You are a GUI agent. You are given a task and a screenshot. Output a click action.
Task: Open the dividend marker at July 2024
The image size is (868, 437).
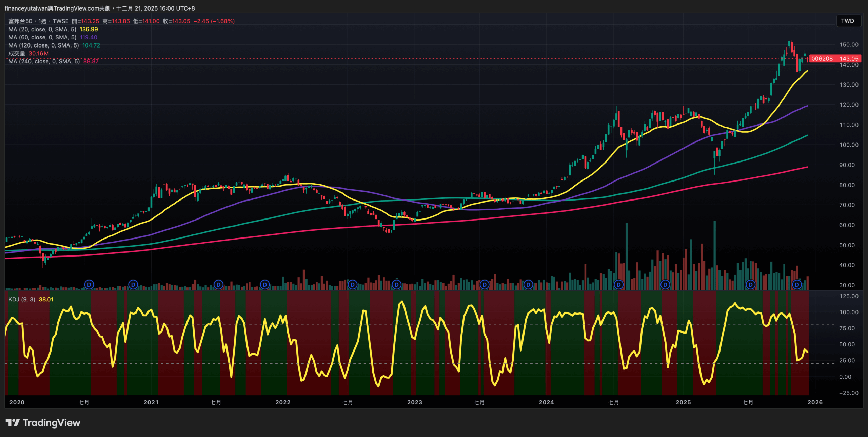[619, 284]
